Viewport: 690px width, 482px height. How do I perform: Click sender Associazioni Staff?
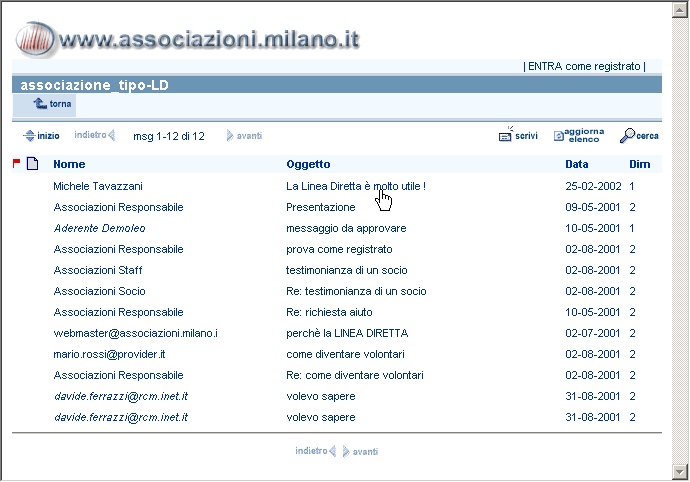[x=98, y=270]
